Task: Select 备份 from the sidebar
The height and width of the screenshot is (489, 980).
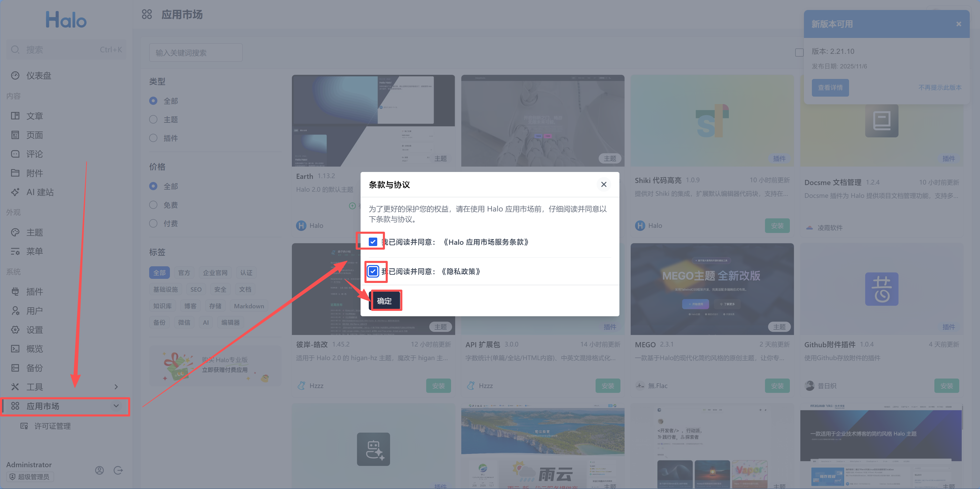Action: [x=15, y=368]
